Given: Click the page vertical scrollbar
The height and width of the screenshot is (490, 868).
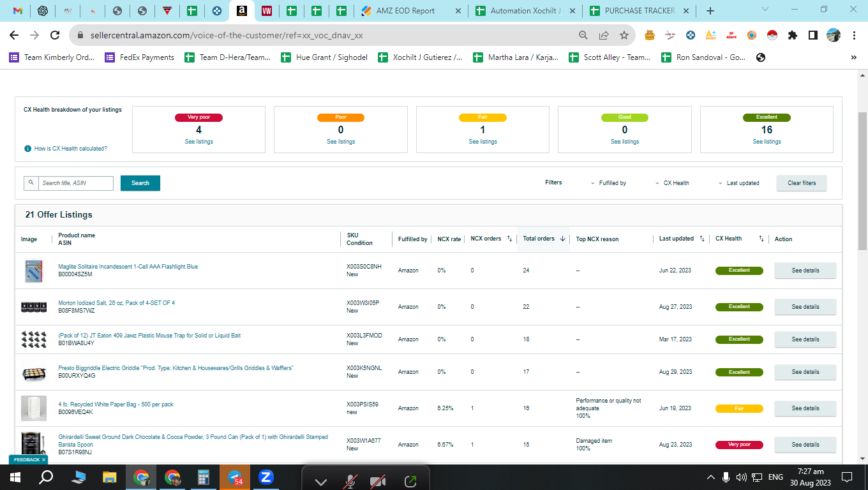Looking at the screenshot, I should pyautogui.click(x=862, y=181).
